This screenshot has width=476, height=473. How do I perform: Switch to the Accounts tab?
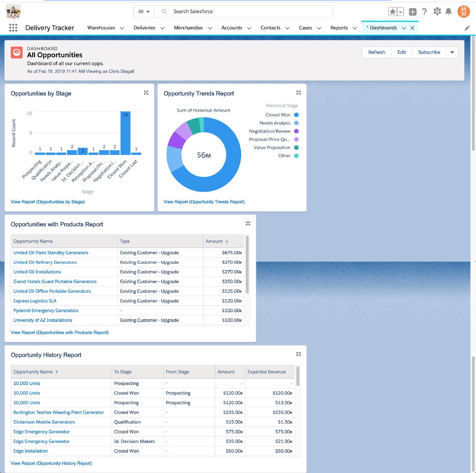[x=232, y=28]
